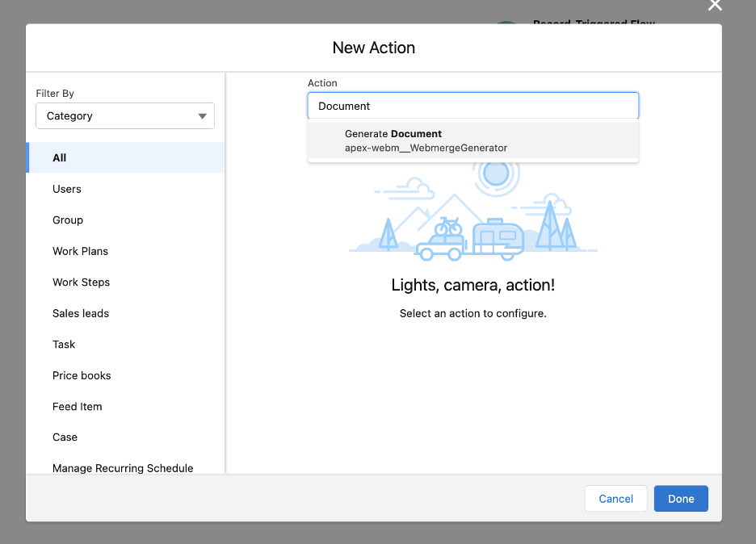Select the Case category
Viewport: 756px width, 544px height.
65,437
